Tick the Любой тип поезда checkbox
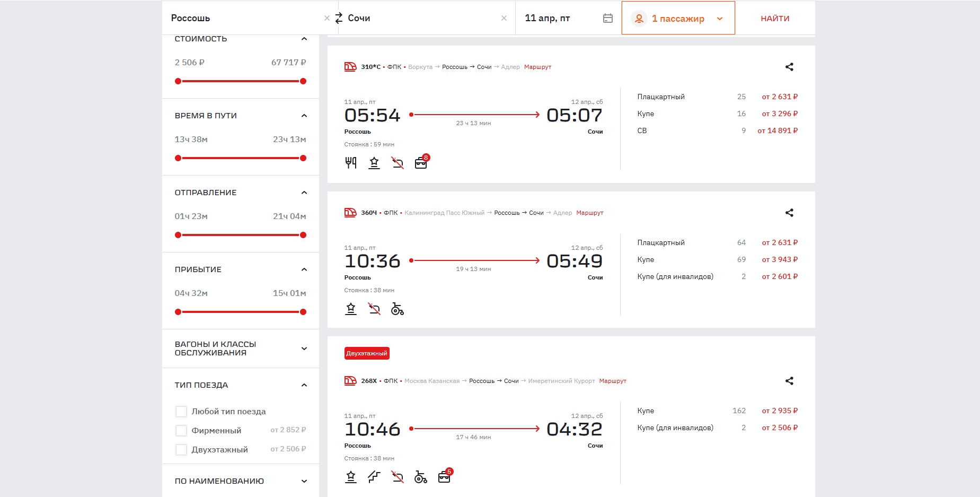Screen dimensions: 980x497 181,412
